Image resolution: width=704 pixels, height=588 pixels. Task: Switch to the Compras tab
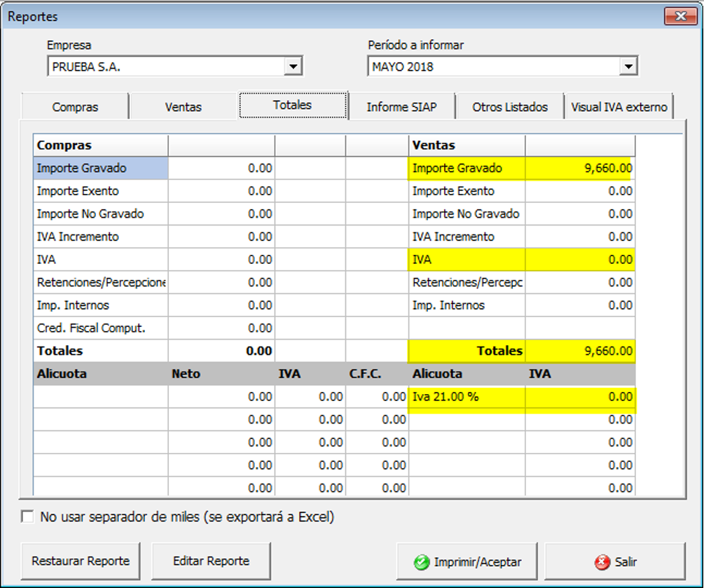pyautogui.click(x=75, y=107)
